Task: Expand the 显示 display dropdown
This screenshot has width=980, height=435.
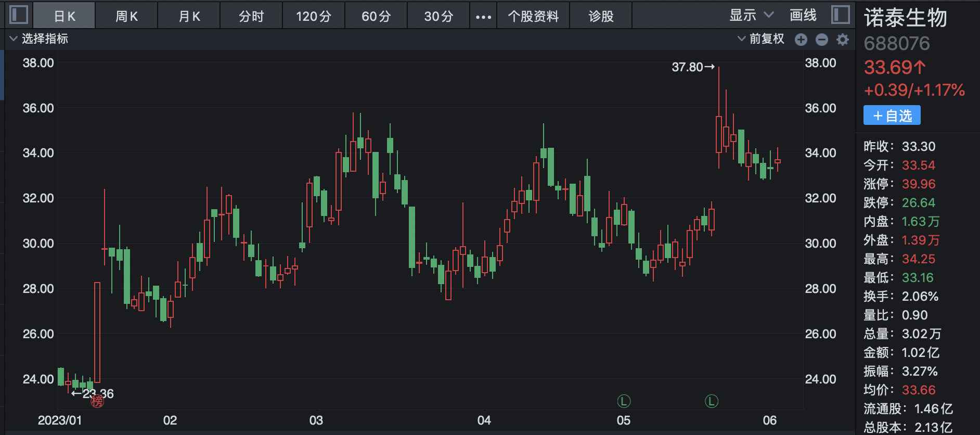Action: (751, 16)
